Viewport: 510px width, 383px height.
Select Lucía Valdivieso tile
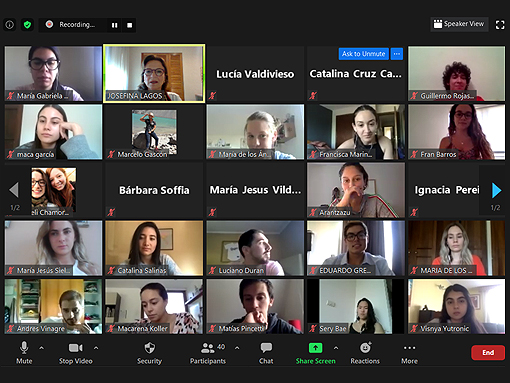[x=255, y=73]
